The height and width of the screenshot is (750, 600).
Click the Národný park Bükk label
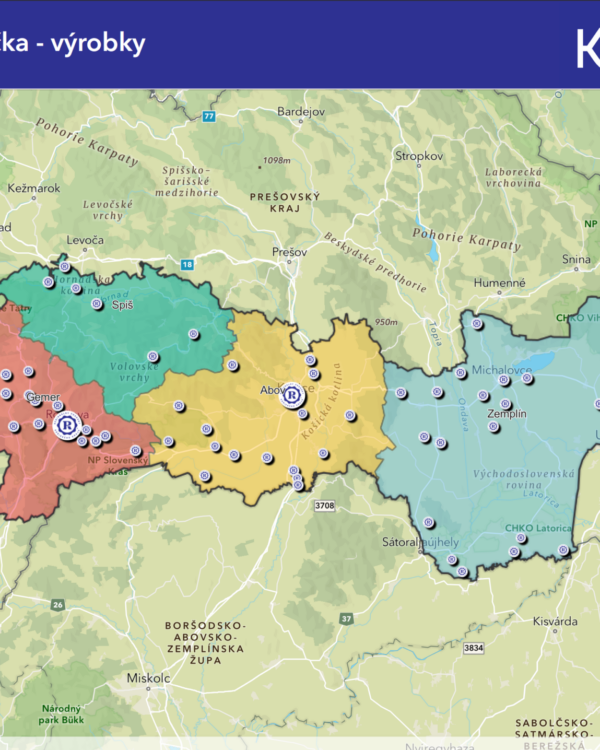coord(61,714)
